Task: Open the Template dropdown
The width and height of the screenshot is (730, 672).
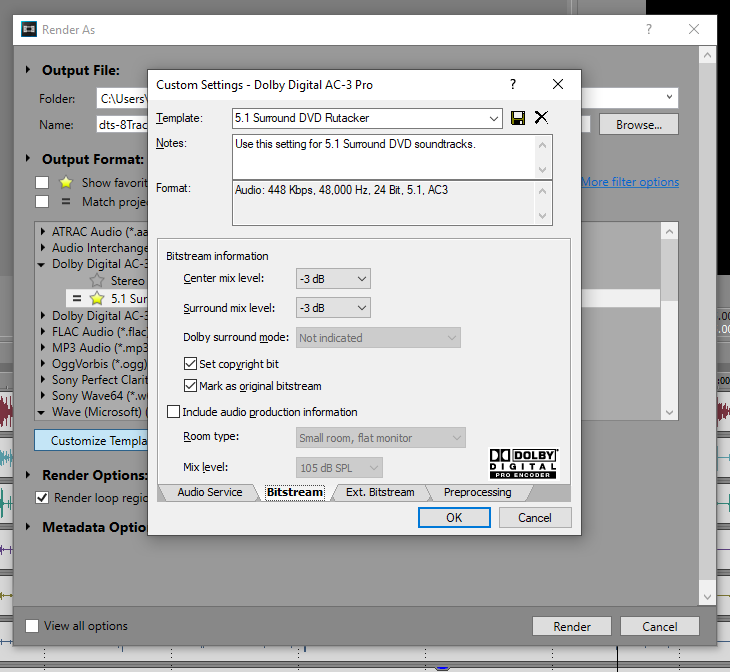Action: [x=493, y=118]
